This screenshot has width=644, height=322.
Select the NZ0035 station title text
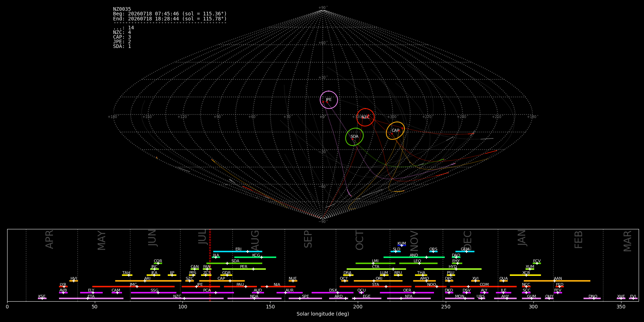click(122, 9)
